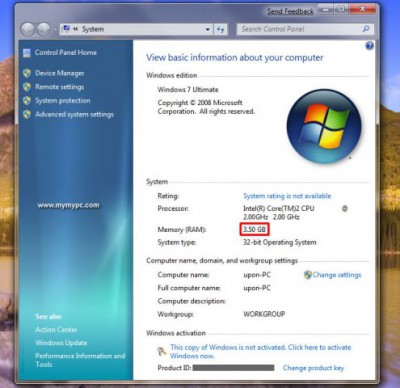Screen dimensions: 400x388
Task: Open the address bar dropdown arrow
Action: click(x=208, y=29)
